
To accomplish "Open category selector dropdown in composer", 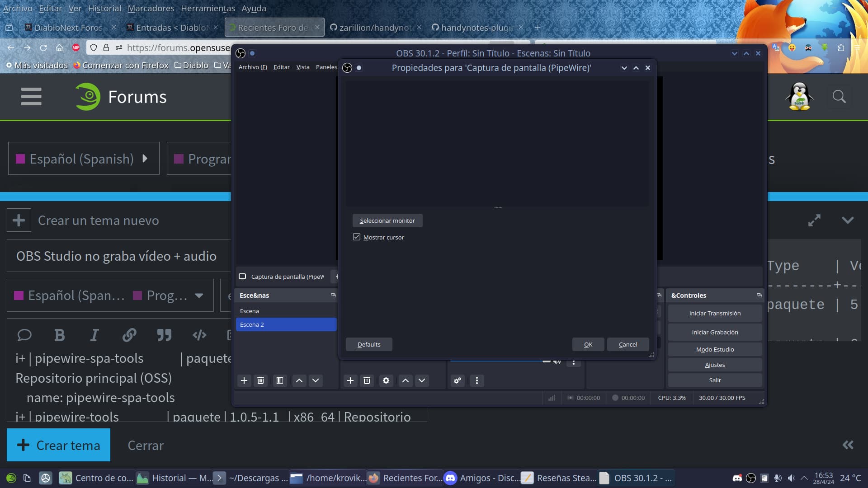I will 199,296.
